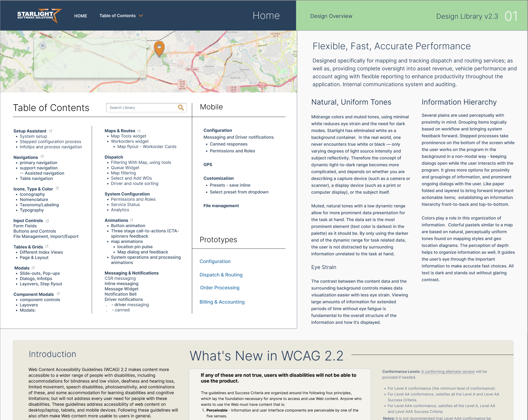Go to HOME in navigation bar
The width and height of the screenshot is (528, 420).
point(81,16)
